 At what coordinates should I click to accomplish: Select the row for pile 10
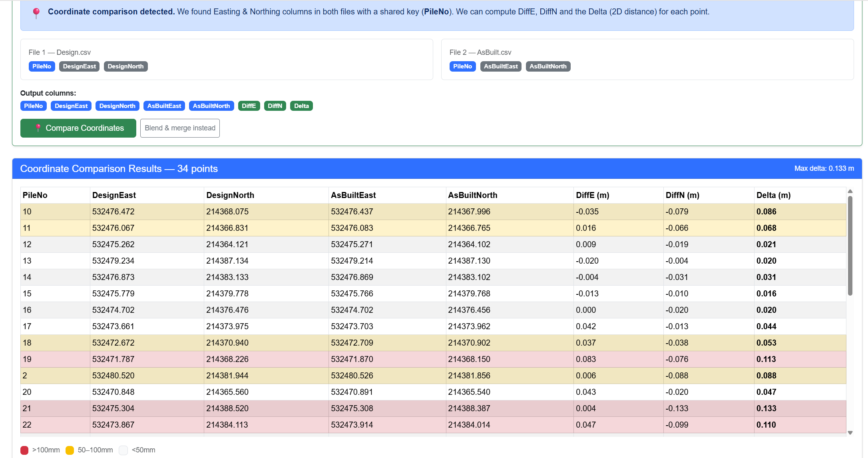coord(433,212)
